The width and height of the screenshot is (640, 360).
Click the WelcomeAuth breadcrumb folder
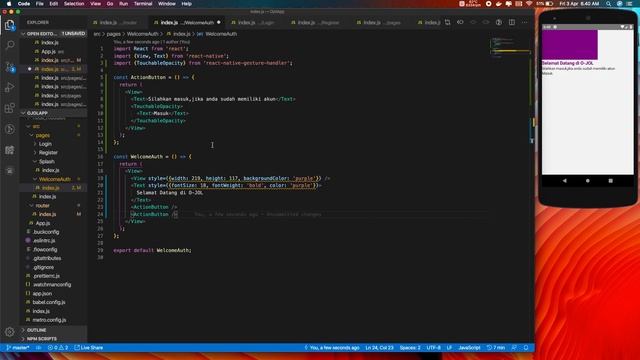142,34
